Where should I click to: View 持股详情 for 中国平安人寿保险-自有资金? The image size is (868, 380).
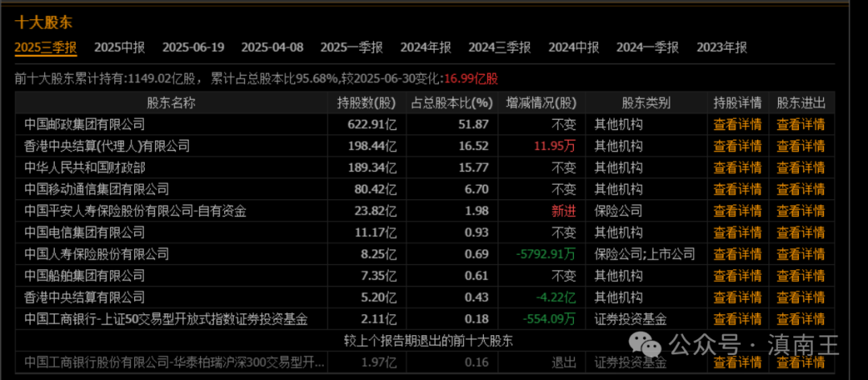coord(737,210)
